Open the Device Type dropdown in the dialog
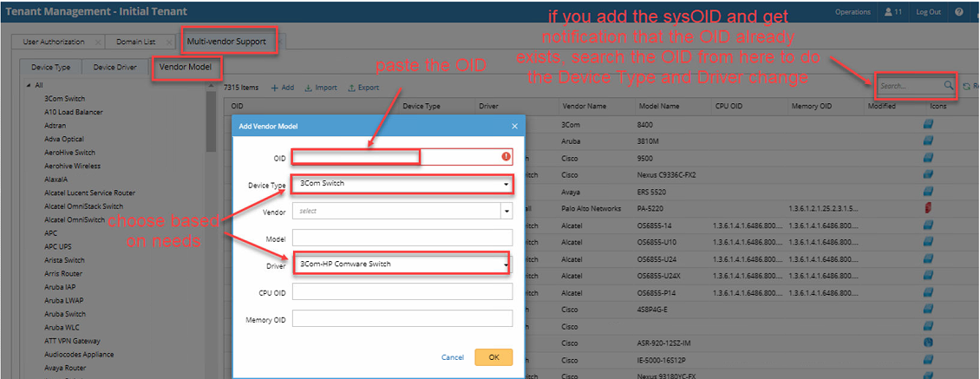This screenshot has width=980, height=379. (x=402, y=184)
